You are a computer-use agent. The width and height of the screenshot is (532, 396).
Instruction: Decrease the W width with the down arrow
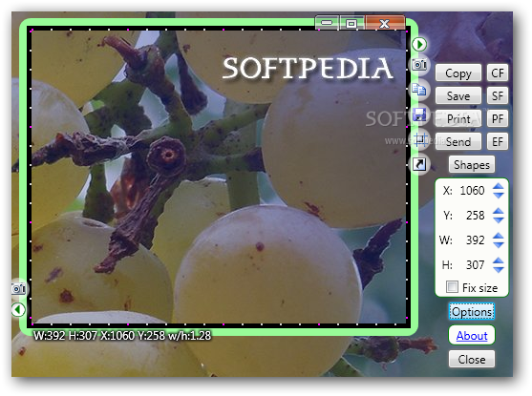coord(498,244)
